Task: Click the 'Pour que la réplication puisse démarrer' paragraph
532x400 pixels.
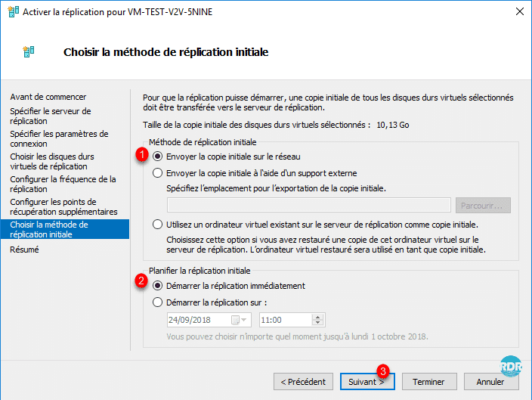Action: pos(328,102)
